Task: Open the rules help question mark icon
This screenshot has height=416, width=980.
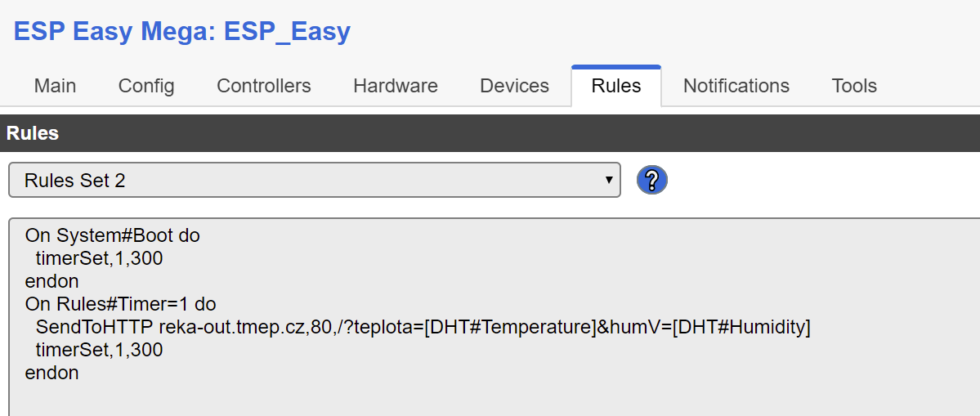Action: click(651, 180)
